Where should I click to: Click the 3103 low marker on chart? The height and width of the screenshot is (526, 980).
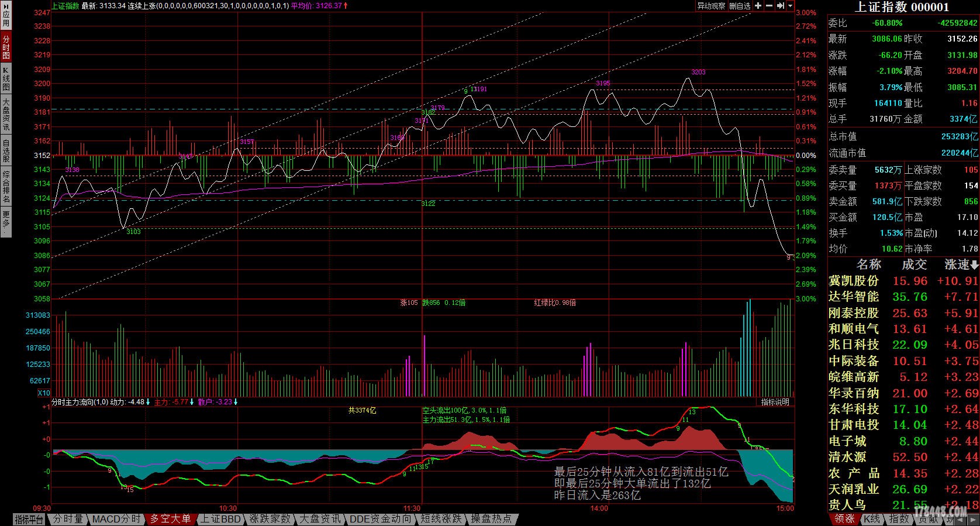133,232
